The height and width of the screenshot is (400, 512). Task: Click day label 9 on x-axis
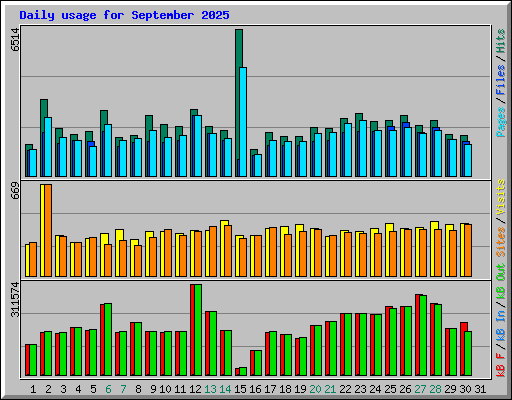pos(153,389)
